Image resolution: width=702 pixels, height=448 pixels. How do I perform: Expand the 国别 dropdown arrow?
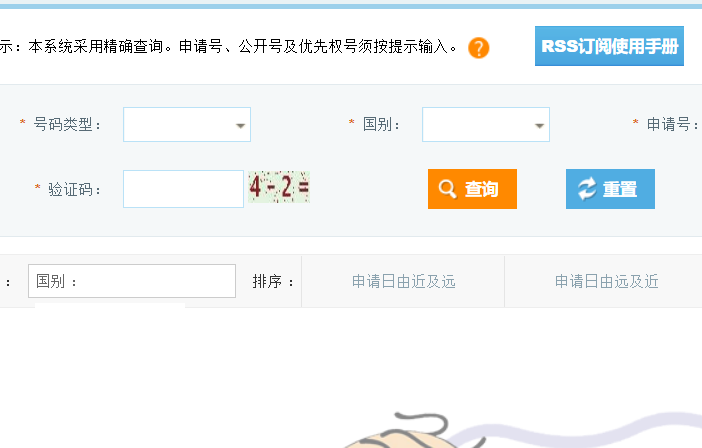539,126
